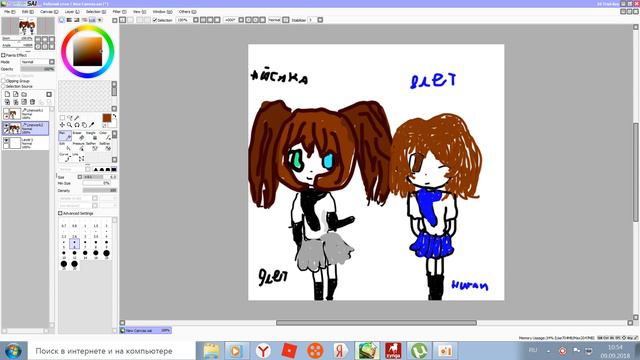Toggle visibility of the top Linework1 layer

[x=6, y=111]
